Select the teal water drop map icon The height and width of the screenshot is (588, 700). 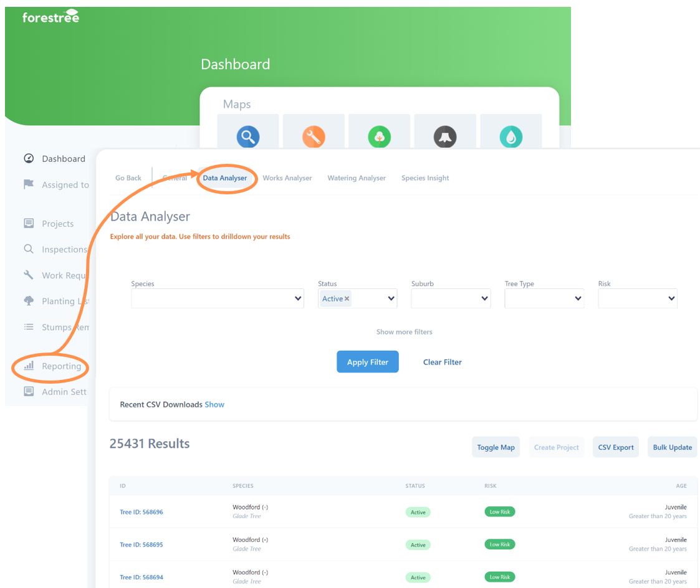(x=511, y=136)
